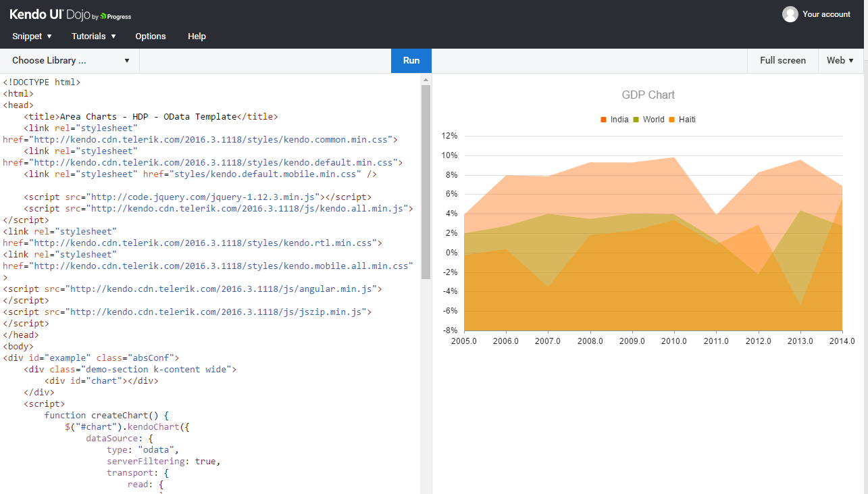
Task: Open the Snippet menu
Action: pos(32,36)
